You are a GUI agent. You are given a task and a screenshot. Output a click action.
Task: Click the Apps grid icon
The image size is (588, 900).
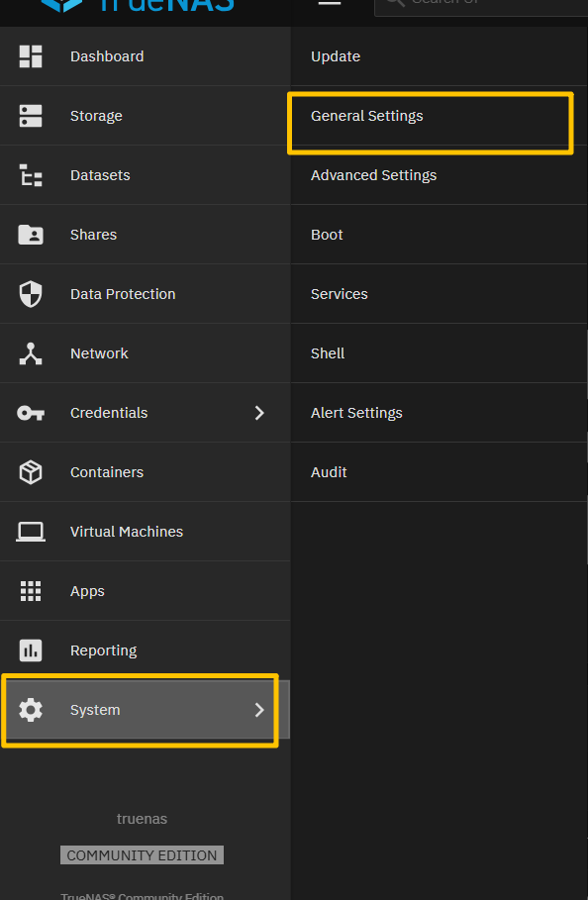31,591
